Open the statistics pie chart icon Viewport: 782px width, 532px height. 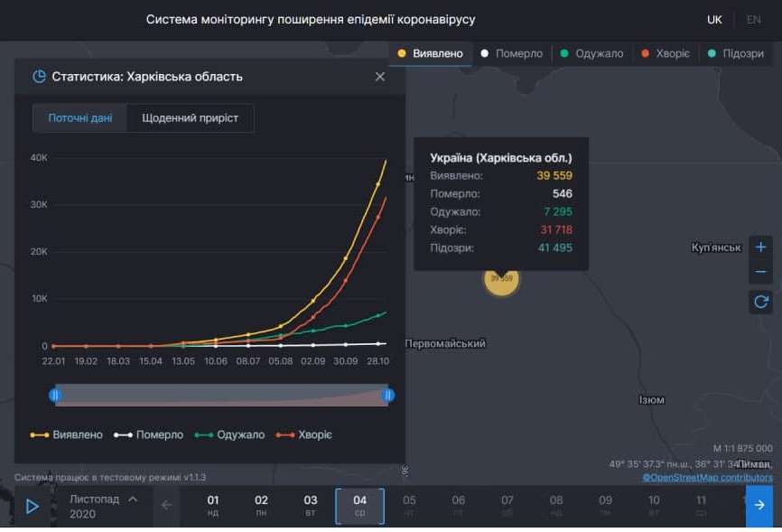37,77
